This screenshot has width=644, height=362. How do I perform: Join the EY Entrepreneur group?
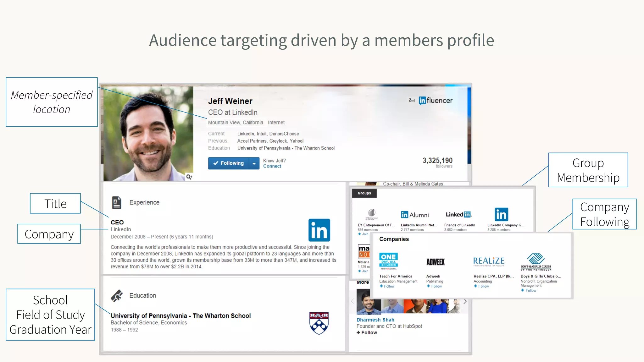363,234
